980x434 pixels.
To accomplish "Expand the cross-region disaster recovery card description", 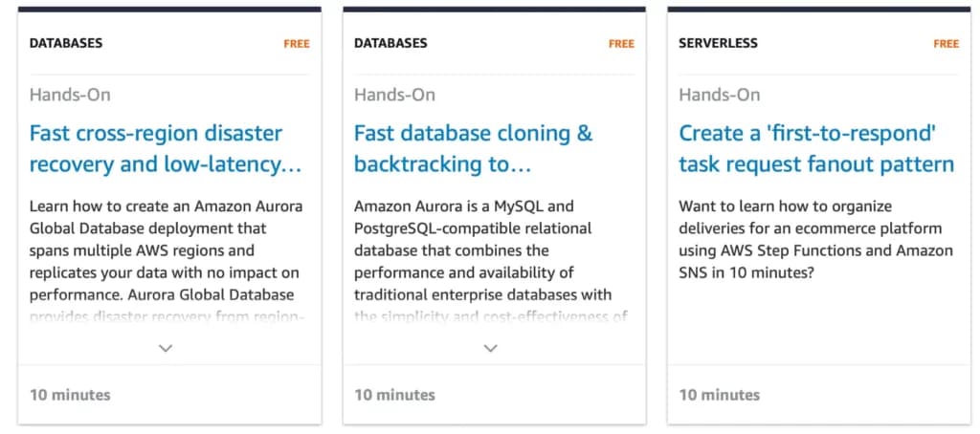I will point(166,348).
